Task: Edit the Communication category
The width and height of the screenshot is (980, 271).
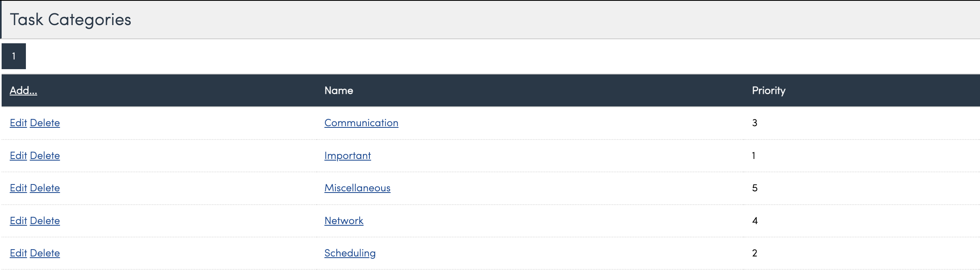Action: (18, 123)
